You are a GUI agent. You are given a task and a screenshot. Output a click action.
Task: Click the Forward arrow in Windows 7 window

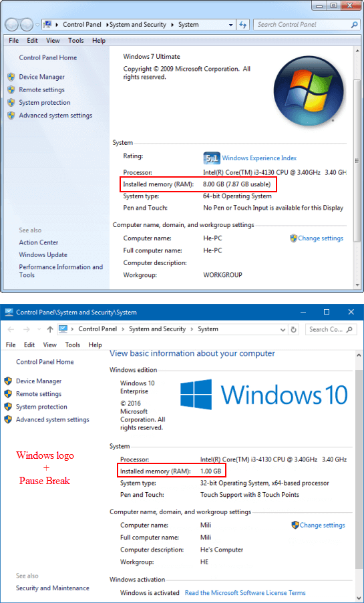click(26, 25)
